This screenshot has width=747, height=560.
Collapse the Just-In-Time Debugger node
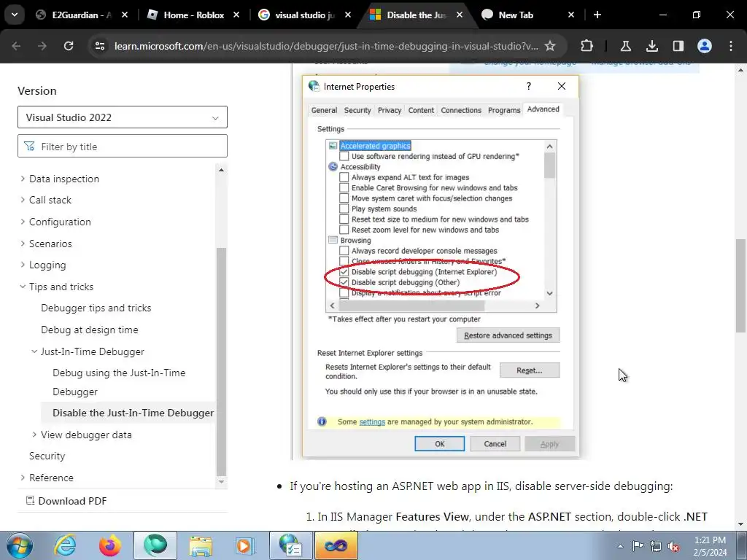click(x=34, y=351)
